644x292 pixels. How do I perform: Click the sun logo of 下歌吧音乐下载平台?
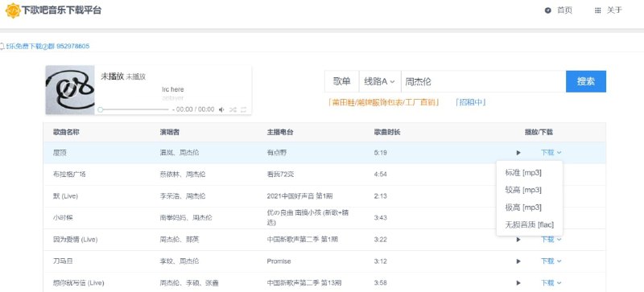click(x=13, y=10)
